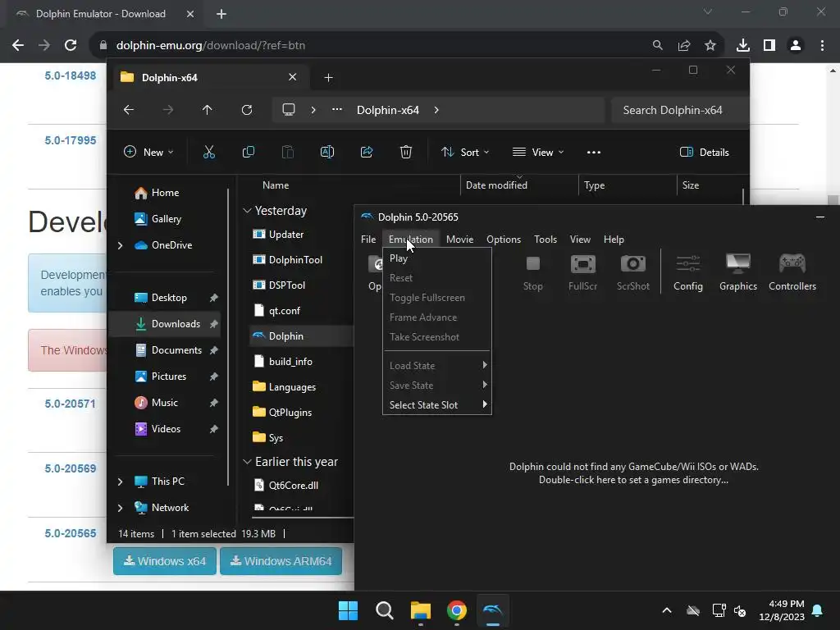Open the Sort dropdown in File Explorer
The width and height of the screenshot is (840, 630).
464,152
